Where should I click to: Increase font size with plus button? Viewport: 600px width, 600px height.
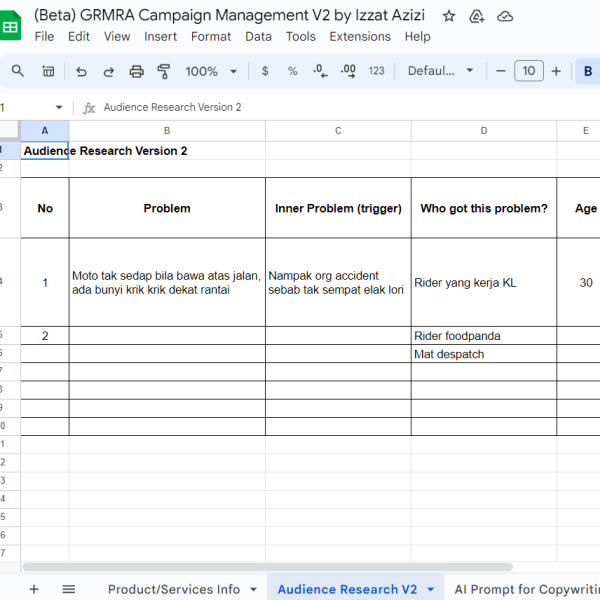(556, 71)
